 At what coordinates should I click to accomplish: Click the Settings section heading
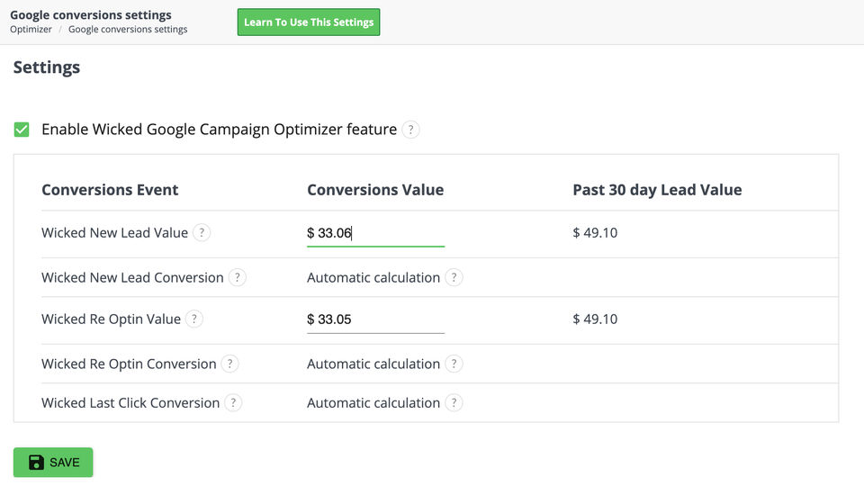[47, 67]
